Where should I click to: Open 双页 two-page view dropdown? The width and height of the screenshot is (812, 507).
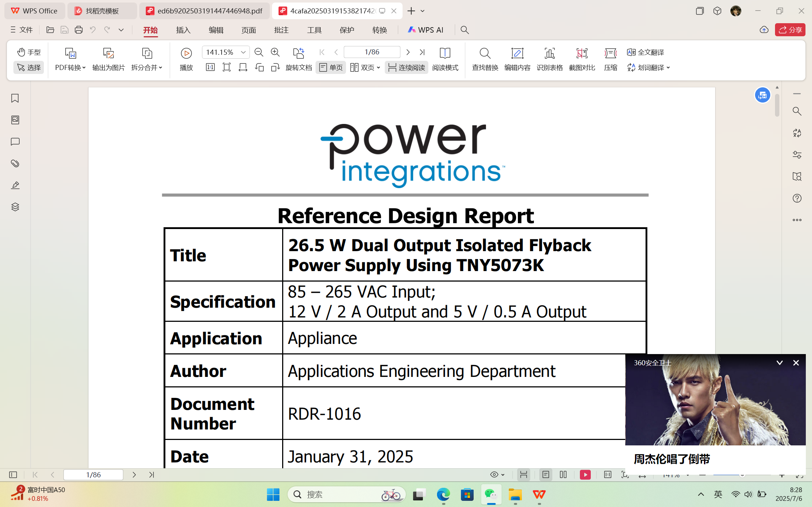365,67
